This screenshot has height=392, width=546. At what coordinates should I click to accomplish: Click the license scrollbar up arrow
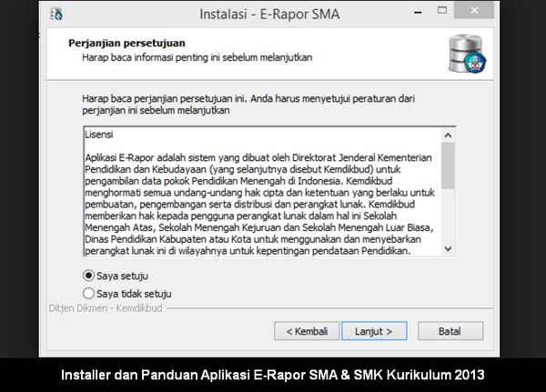tap(448, 136)
